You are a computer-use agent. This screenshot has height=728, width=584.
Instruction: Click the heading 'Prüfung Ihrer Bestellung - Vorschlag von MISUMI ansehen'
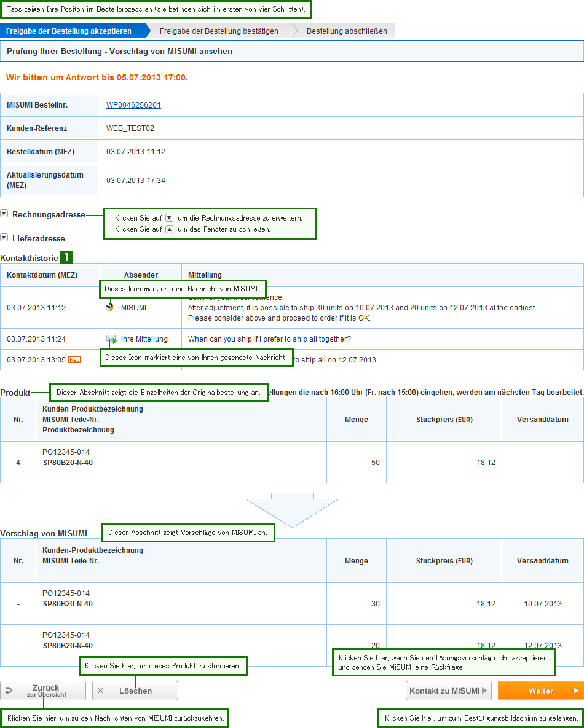(x=119, y=51)
